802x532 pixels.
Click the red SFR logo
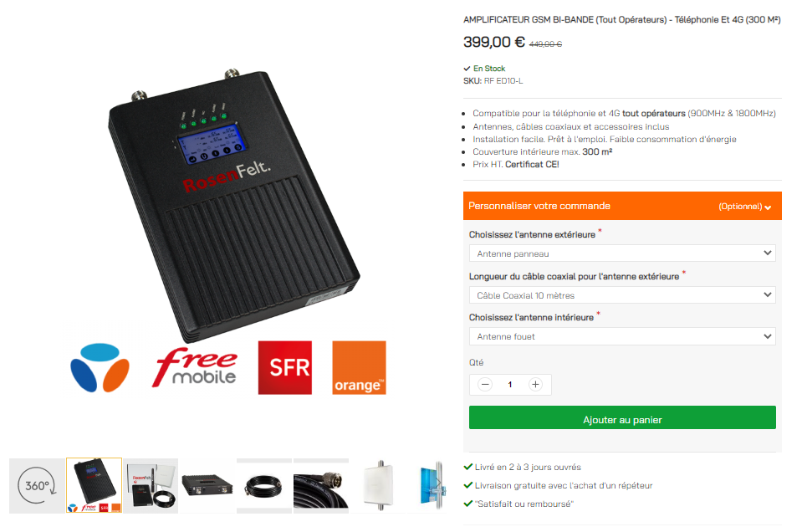pos(285,368)
